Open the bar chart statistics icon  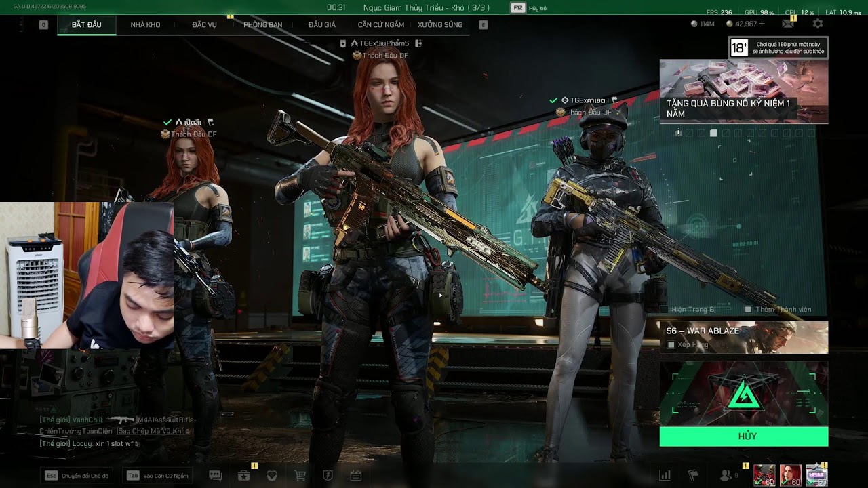(x=665, y=476)
